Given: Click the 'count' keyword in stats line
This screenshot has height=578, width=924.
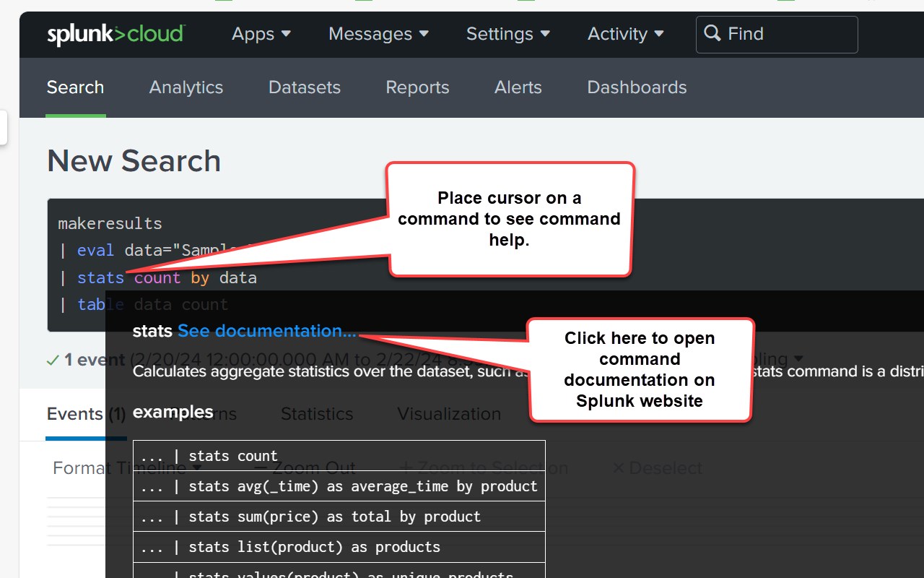Looking at the screenshot, I should [157, 277].
